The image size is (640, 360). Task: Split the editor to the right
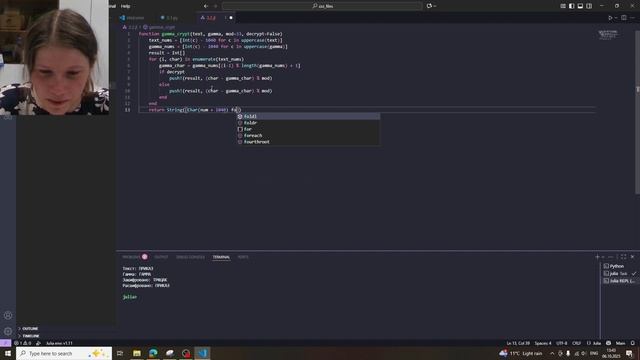click(x=624, y=18)
